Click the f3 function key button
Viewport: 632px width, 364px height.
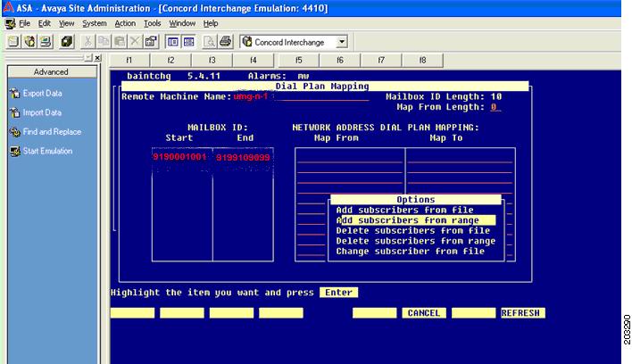coord(212,61)
